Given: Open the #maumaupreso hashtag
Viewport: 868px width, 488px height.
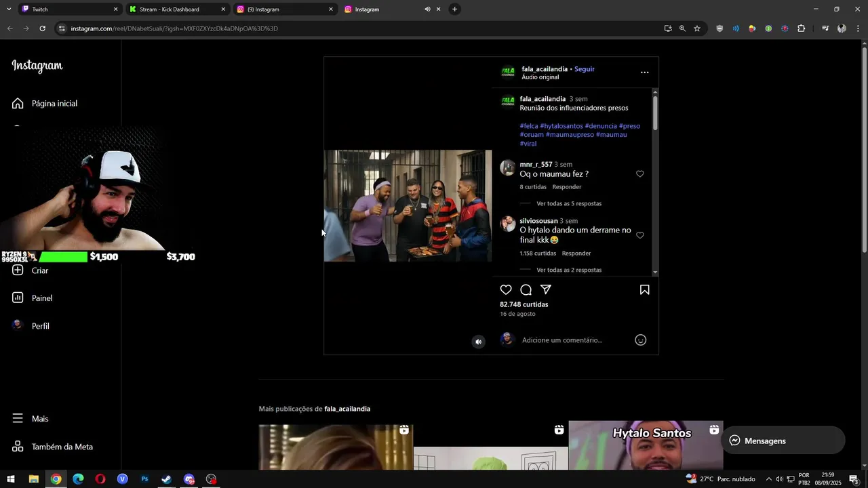Looking at the screenshot, I should 570,135.
